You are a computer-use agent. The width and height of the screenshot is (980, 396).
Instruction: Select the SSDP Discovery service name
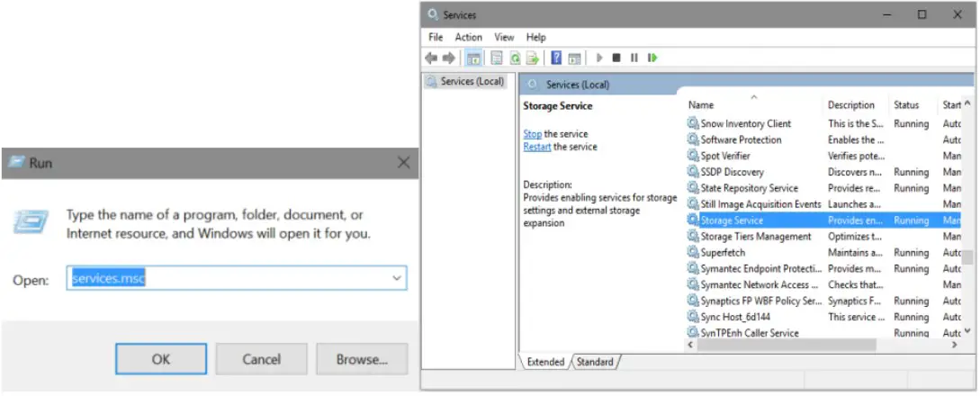coord(732,172)
